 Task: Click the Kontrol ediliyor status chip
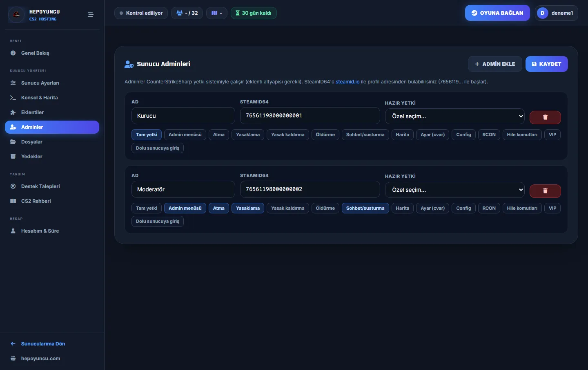141,13
